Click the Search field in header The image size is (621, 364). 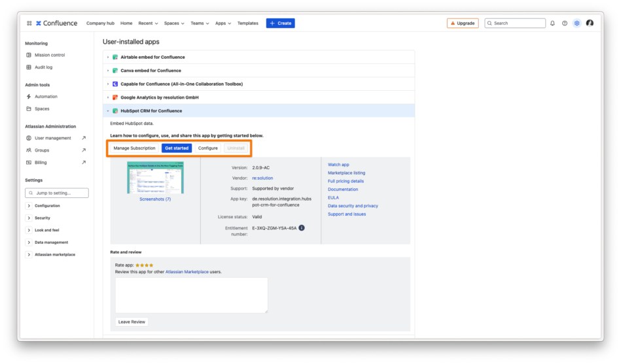515,24
